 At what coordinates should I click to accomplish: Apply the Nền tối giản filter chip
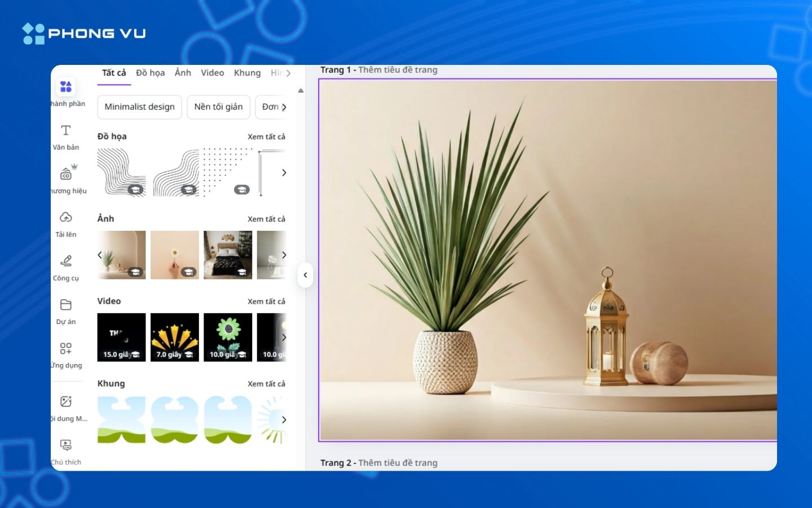click(x=218, y=107)
